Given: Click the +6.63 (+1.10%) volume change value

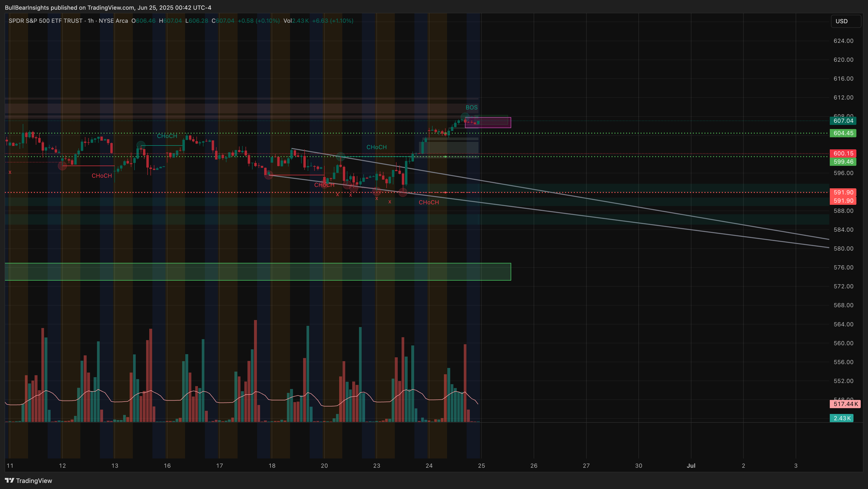Looking at the screenshot, I should tap(333, 21).
